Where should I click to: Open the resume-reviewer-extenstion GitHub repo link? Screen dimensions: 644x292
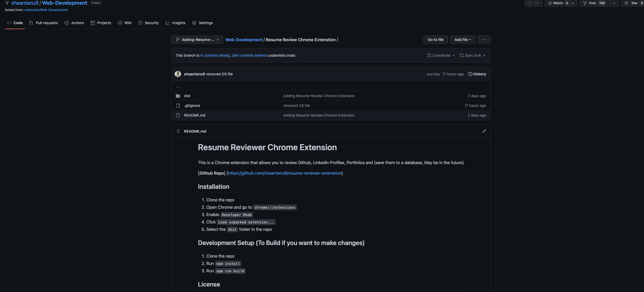click(x=285, y=173)
